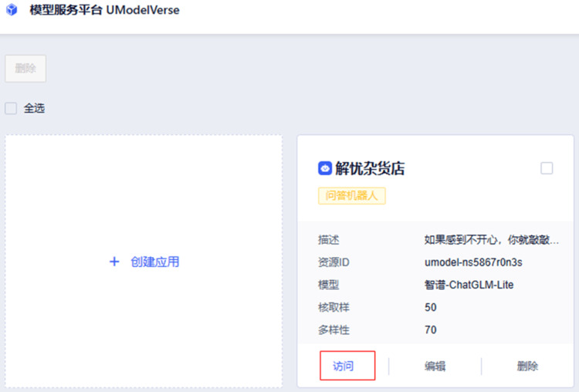Click the model value 智谱-ChatGLM-Lite
Image resolution: width=579 pixels, height=392 pixels.
tap(469, 285)
